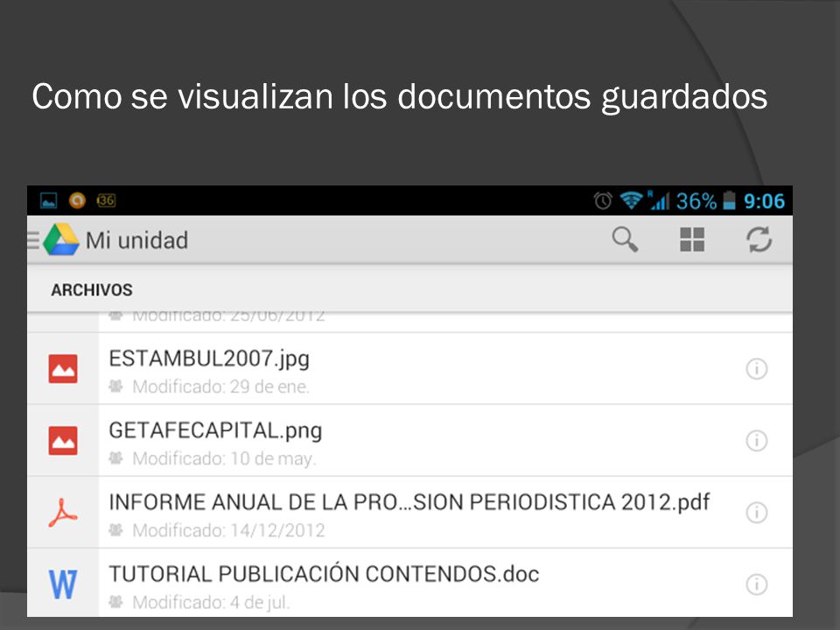Tap shared icon beside Modificado: 4 de jul.
Viewport: 840px width, 630px height.
(115, 602)
